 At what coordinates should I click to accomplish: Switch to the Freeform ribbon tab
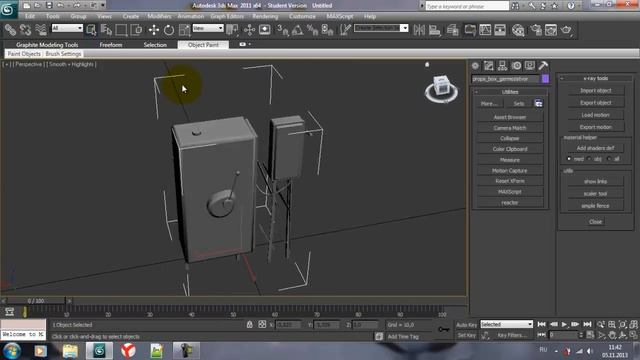(x=111, y=44)
